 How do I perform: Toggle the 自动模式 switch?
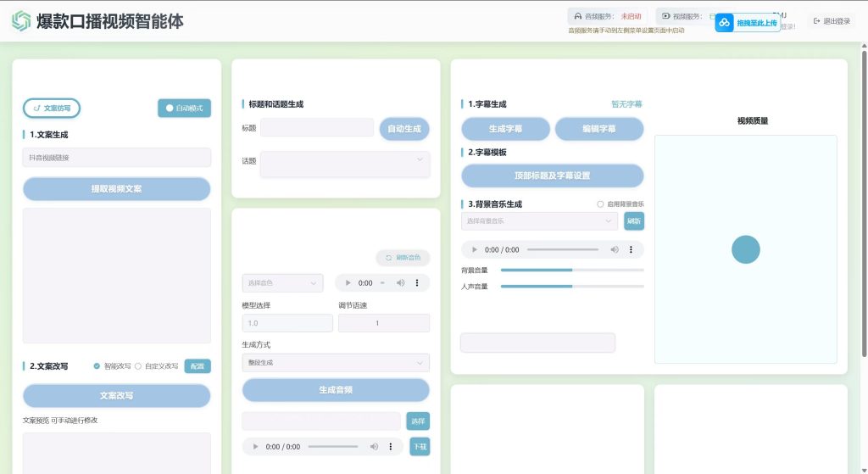(184, 108)
